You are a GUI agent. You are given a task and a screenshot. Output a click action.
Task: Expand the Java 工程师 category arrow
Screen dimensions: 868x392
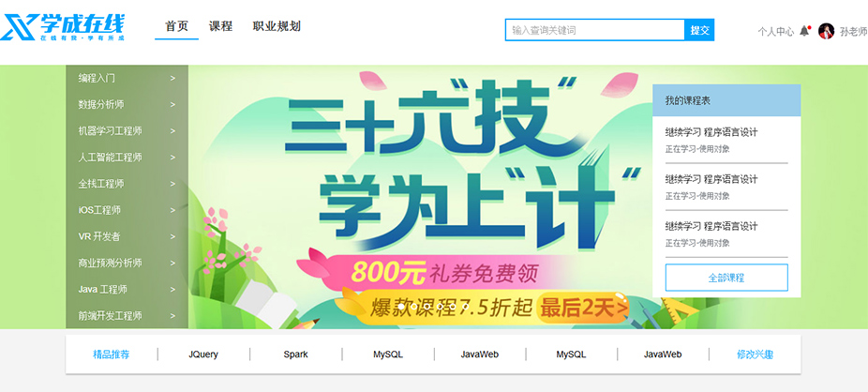(172, 290)
